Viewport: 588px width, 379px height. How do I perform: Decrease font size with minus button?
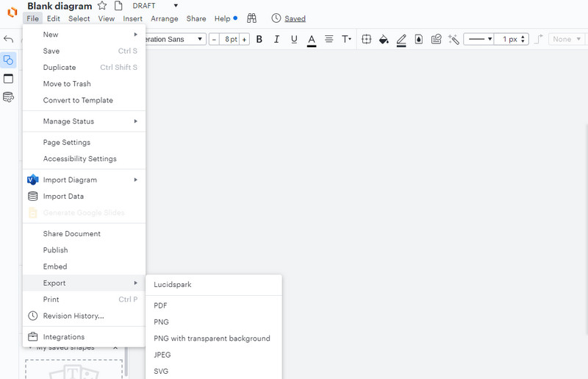(x=214, y=39)
